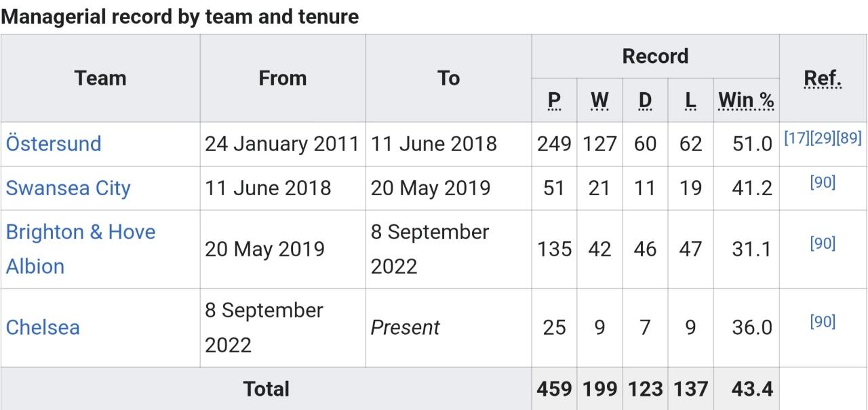
Task: Click the Total row label
Action: (x=266, y=389)
